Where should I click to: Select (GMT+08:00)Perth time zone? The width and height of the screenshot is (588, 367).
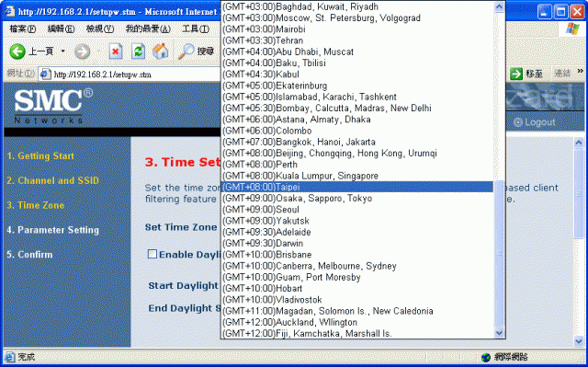click(357, 165)
